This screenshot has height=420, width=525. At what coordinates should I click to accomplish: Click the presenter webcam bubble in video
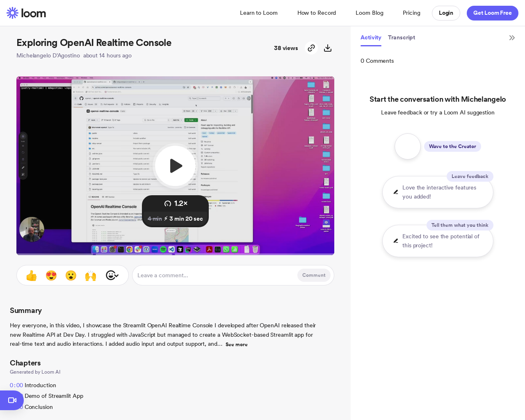[x=32, y=229]
